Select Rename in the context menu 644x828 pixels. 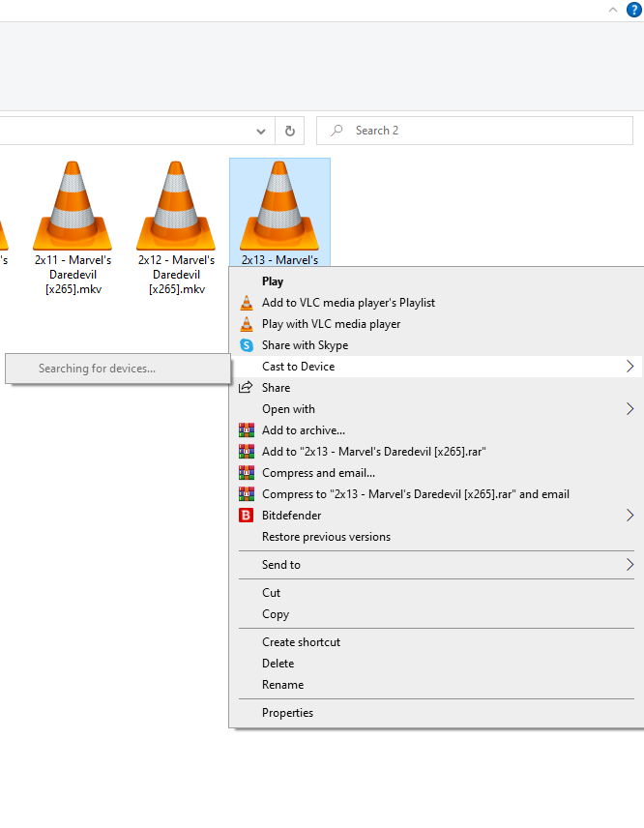click(436, 685)
